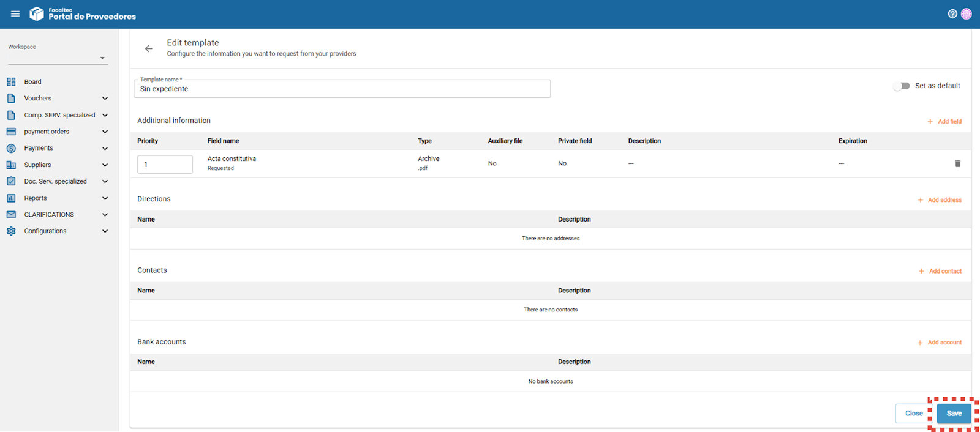Click the Vouchers document icon
The height and width of the screenshot is (432, 980).
pos(11,99)
